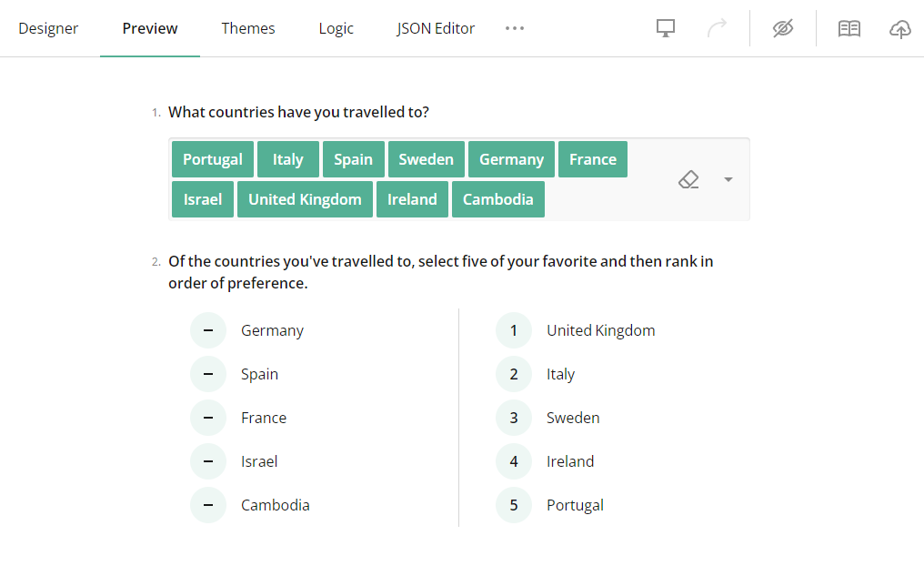The image size is (924, 576).
Task: Select the Ireland choice ranked fourth
Action: (570, 461)
